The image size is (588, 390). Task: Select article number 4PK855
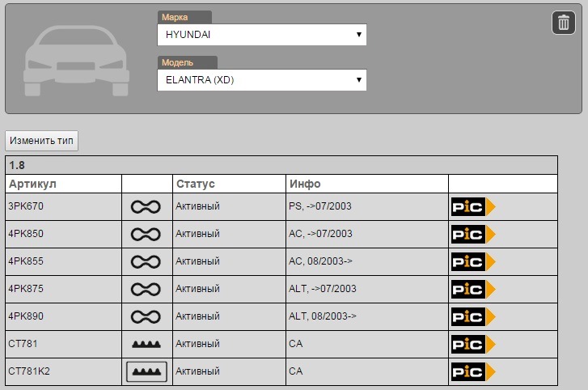[26, 261]
